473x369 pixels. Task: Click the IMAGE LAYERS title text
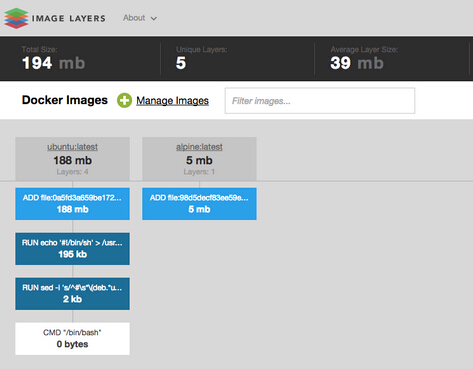click(69, 18)
